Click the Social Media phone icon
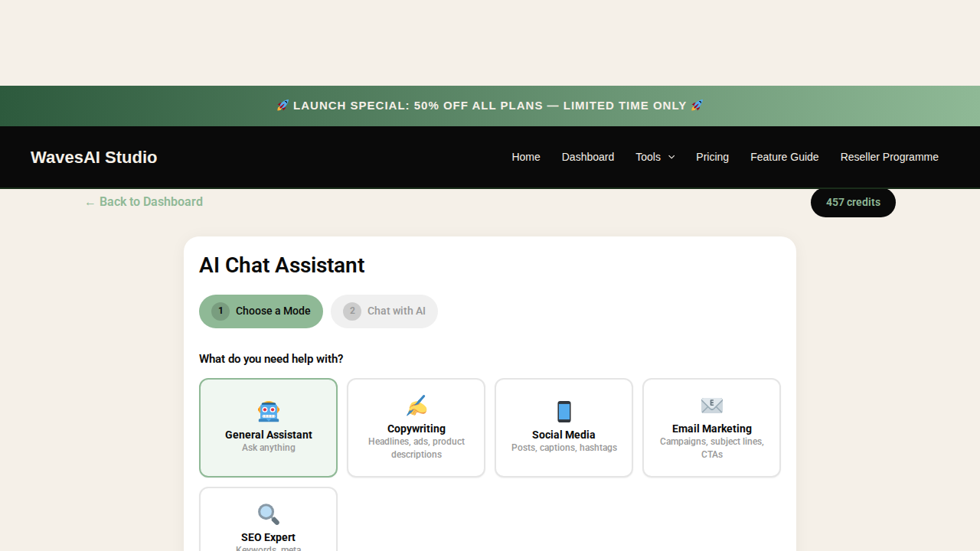 click(563, 412)
